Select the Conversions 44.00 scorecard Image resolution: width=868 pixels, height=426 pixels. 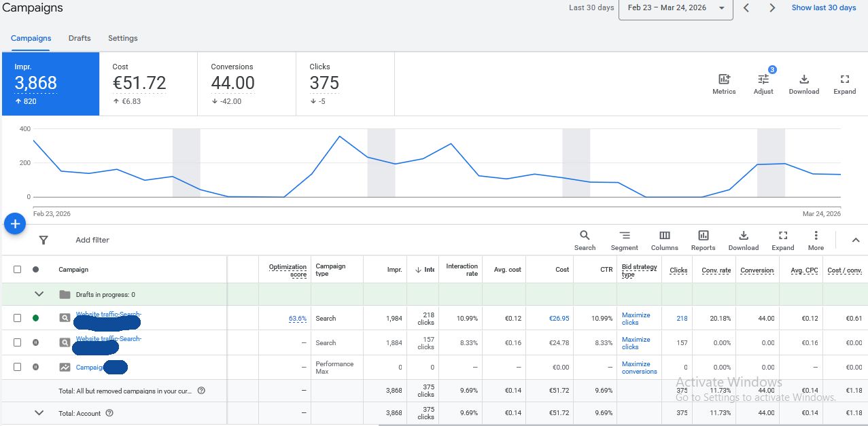(247, 84)
